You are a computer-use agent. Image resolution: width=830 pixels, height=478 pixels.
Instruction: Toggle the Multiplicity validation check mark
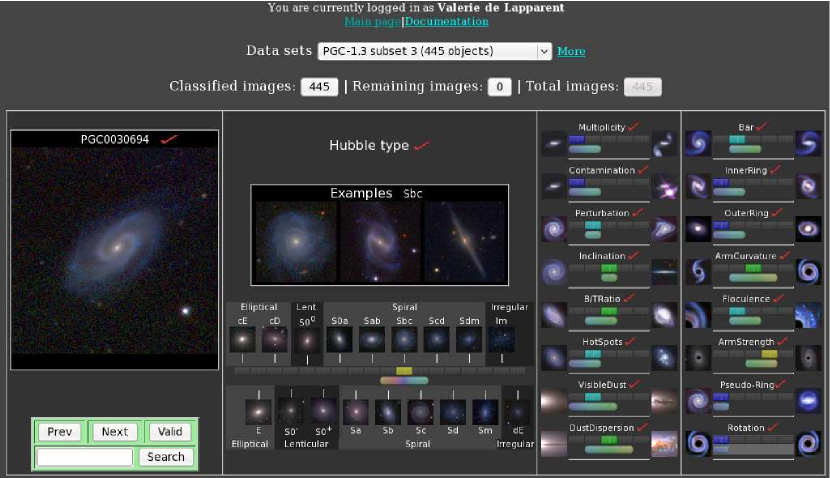pos(634,127)
